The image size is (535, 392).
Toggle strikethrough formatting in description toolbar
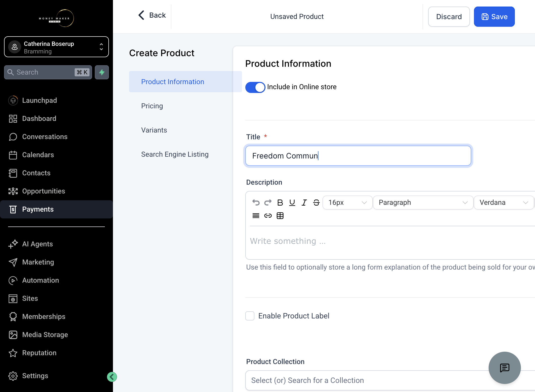(316, 203)
